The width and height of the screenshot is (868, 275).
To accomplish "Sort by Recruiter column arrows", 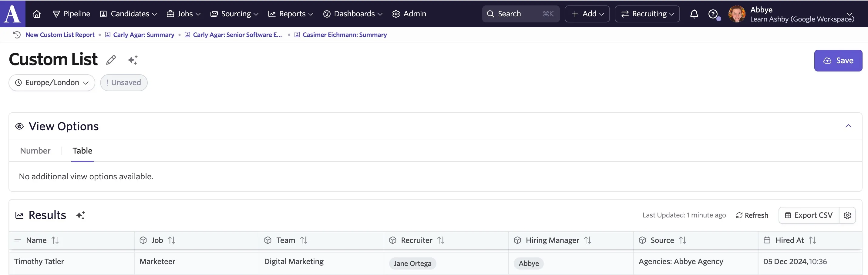I will coord(441,240).
